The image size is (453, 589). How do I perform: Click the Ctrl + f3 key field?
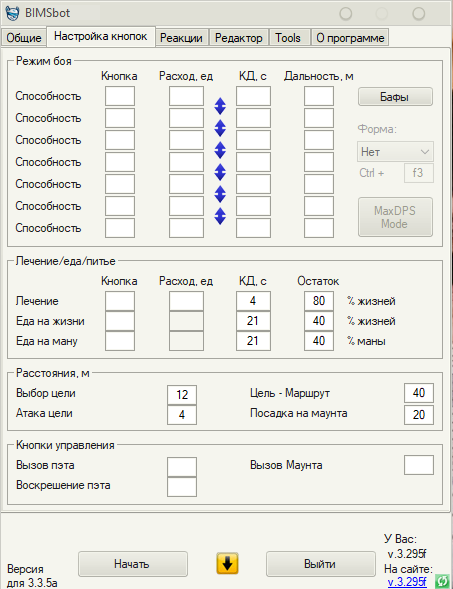(x=419, y=173)
